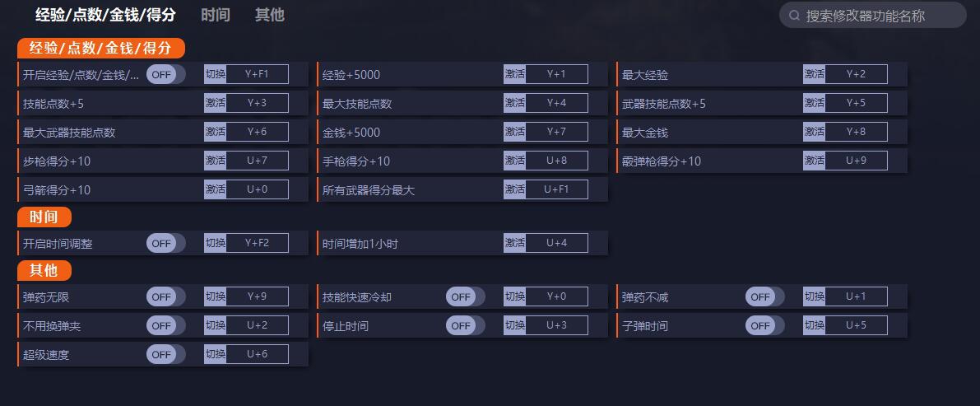Enable 子弹时间 toggle
Image resolution: width=980 pixels, height=406 pixels.
pyautogui.click(x=764, y=326)
